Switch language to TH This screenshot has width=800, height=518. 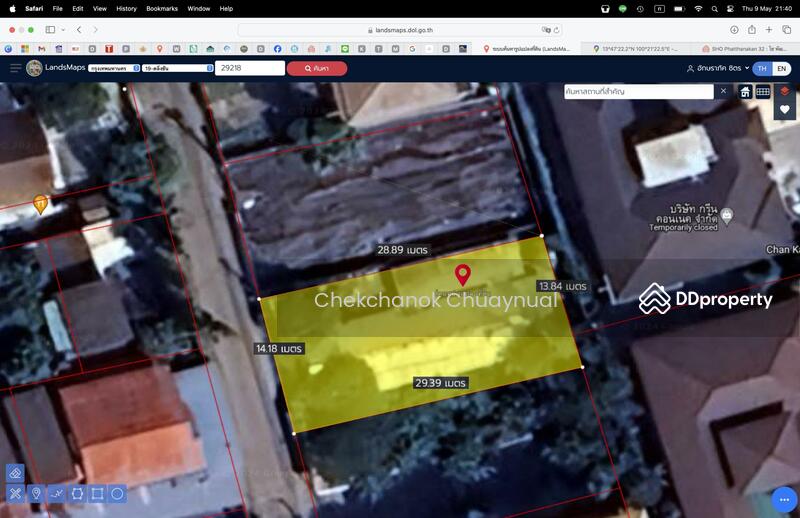tap(762, 68)
